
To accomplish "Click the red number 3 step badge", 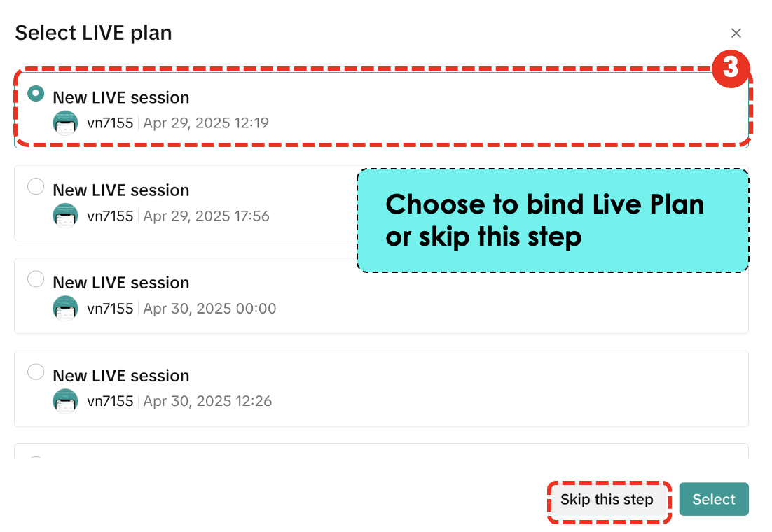I will click(x=730, y=68).
